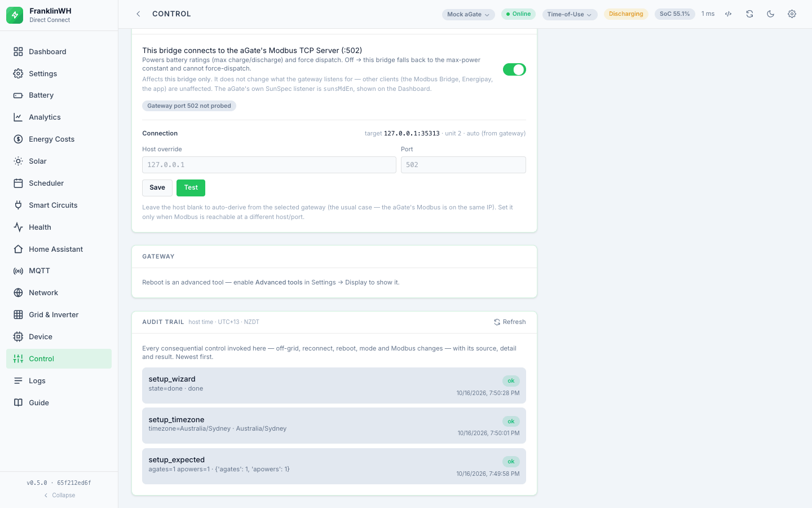This screenshot has height=508, width=812.
Task: Toggle dark mode moon icon
Action: point(770,14)
